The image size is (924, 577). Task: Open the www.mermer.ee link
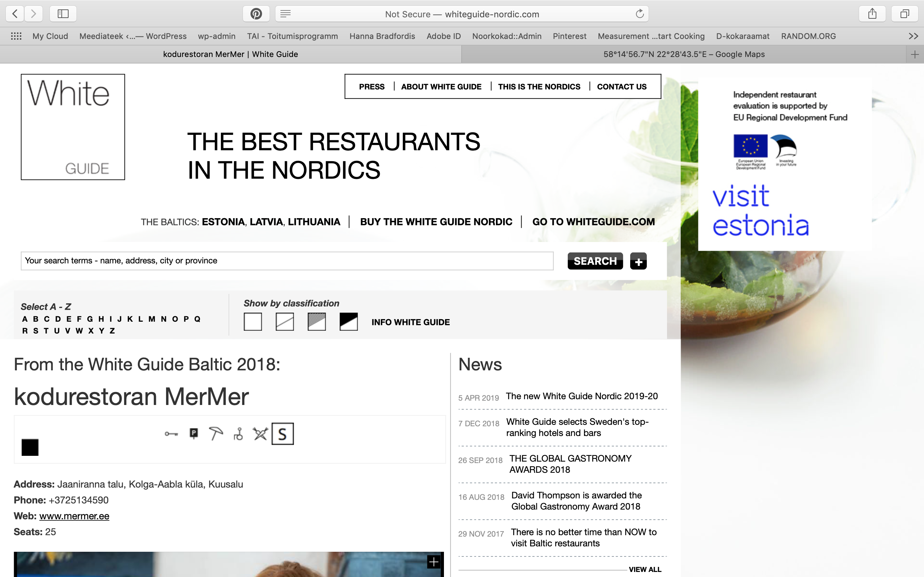point(74,516)
